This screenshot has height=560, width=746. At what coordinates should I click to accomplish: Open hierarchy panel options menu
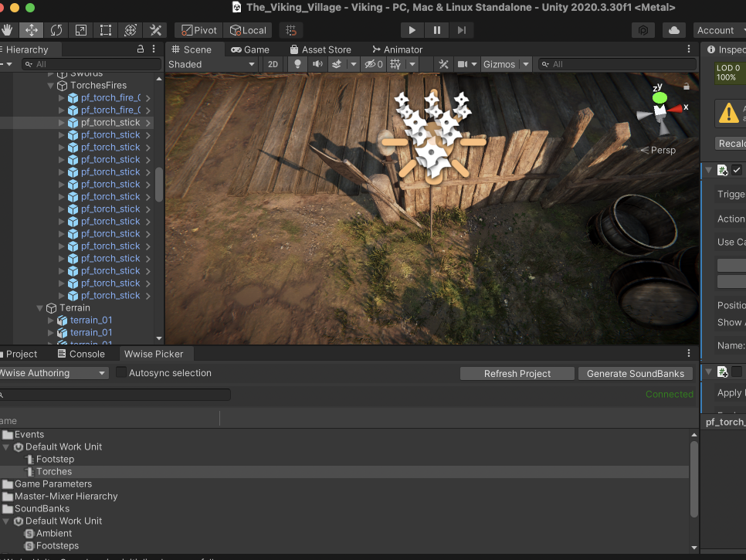[x=154, y=49]
